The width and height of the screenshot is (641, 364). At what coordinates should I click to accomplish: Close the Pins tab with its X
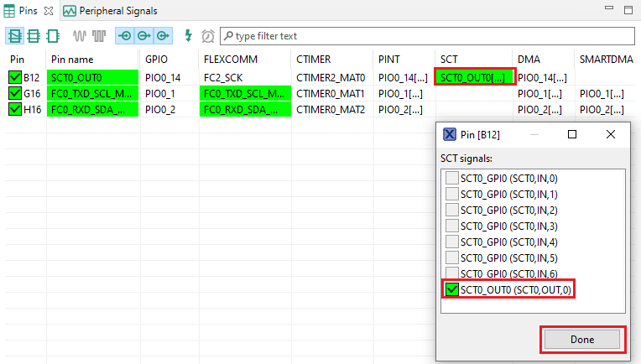48,11
